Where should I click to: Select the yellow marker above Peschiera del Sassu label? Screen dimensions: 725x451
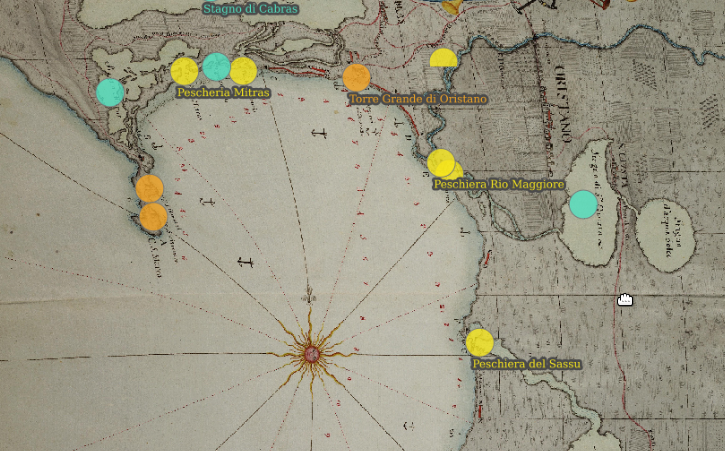[x=479, y=343]
